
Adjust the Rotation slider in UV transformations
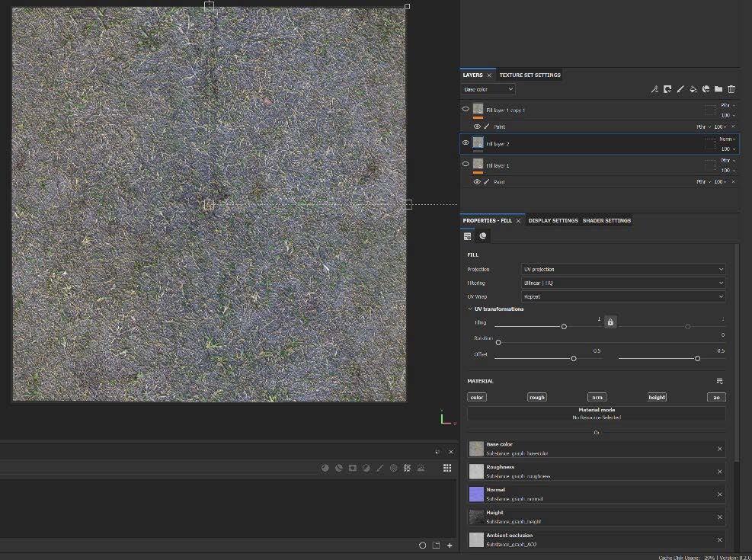point(498,341)
